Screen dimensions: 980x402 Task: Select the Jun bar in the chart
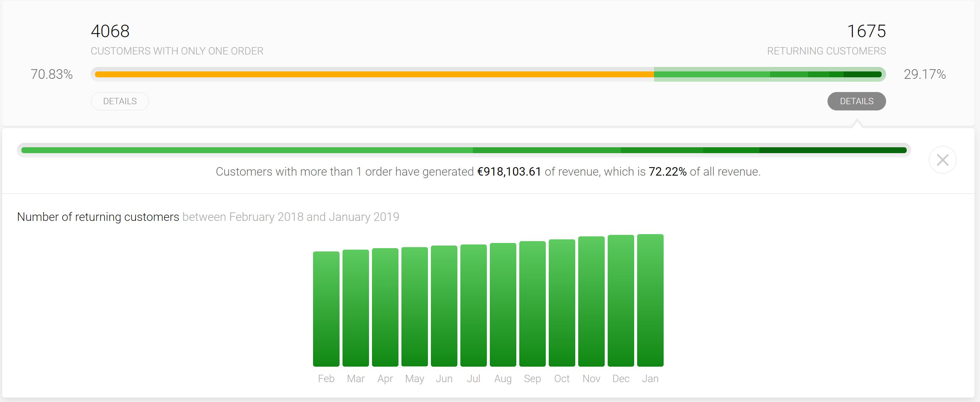pos(444,306)
